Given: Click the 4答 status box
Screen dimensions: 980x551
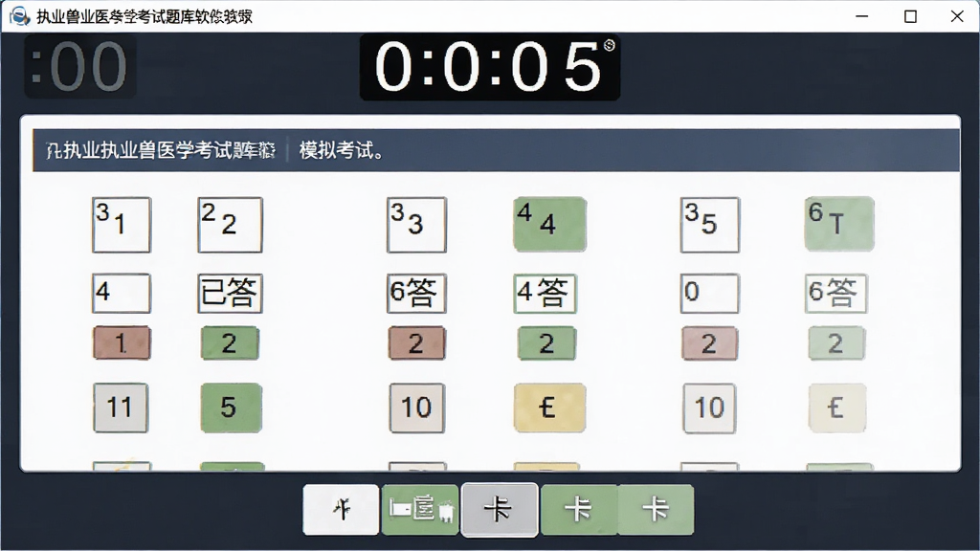Looking at the screenshot, I should (x=545, y=293).
